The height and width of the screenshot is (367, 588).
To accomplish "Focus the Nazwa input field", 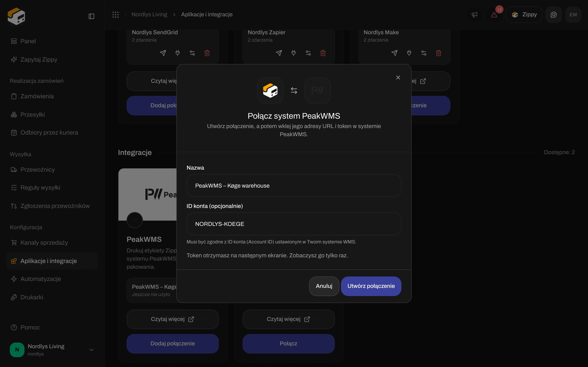I will [x=294, y=186].
